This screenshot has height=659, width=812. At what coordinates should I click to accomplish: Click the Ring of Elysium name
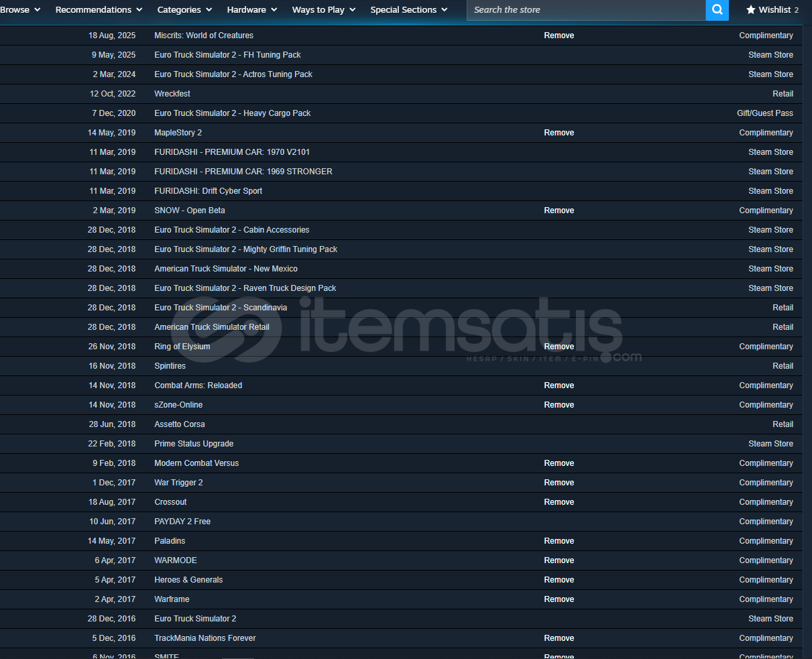click(x=182, y=347)
